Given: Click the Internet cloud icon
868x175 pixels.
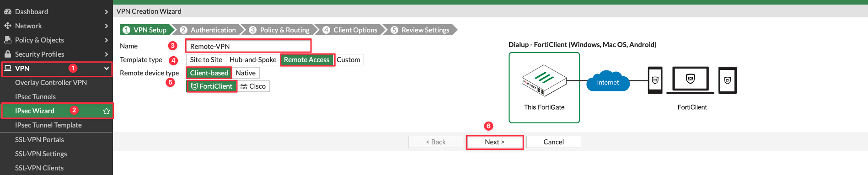Looking at the screenshot, I should pos(608,81).
